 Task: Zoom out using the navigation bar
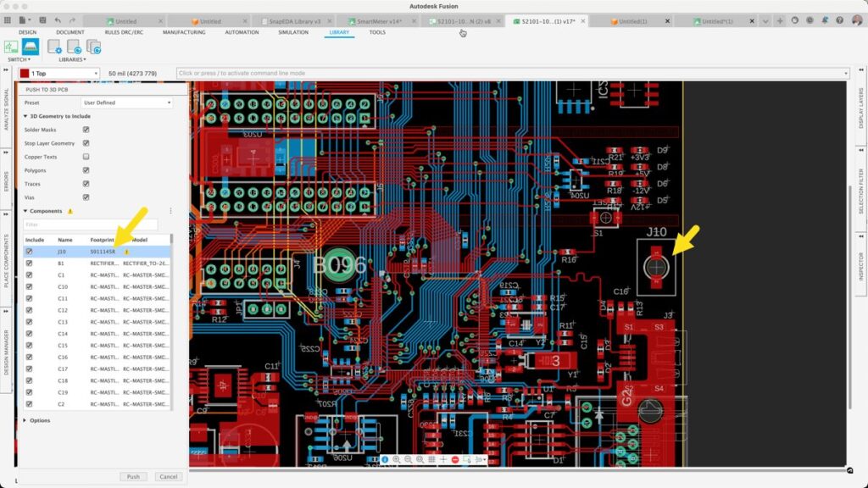(408, 460)
